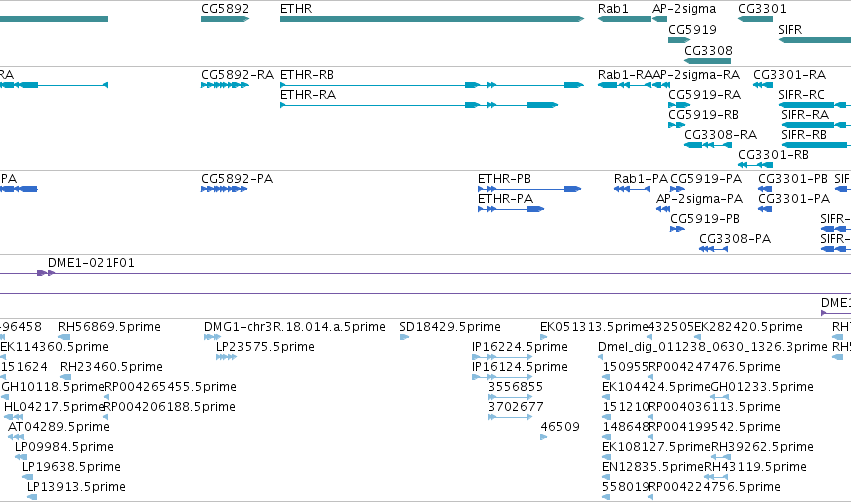Select the ETHR-PB protein label
Image resolution: width=851 pixels, height=502 pixels.
(504, 179)
